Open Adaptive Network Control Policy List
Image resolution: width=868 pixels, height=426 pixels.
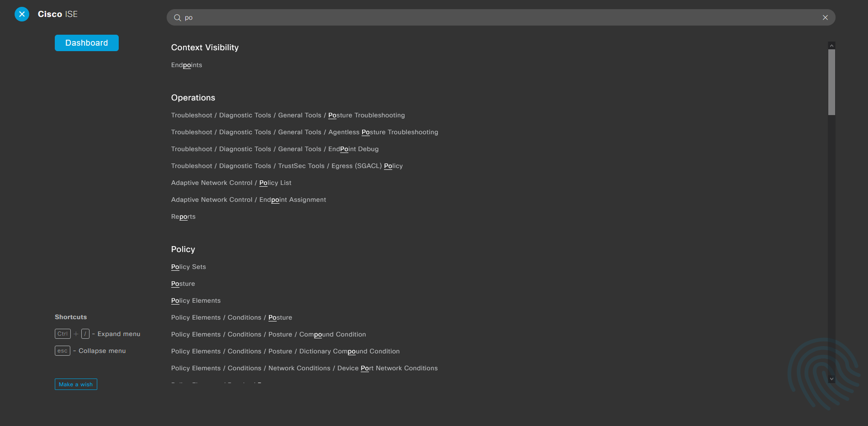coord(231,183)
